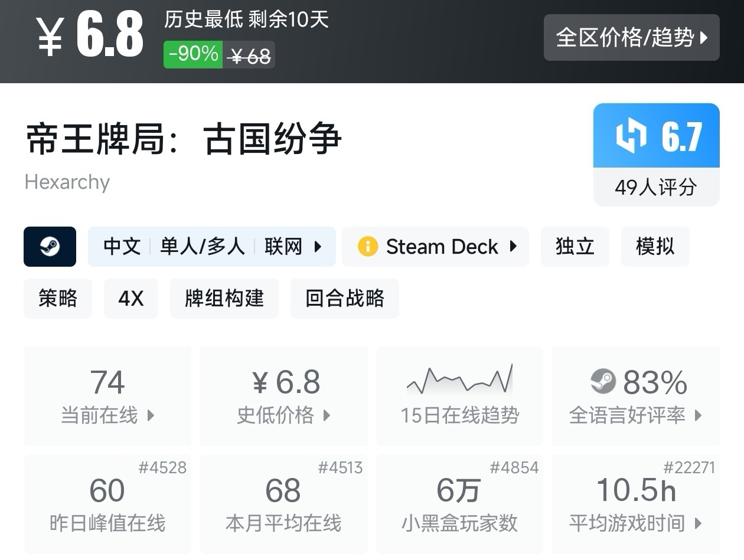
Task: Select the 4X tag
Action: pyautogui.click(x=131, y=299)
